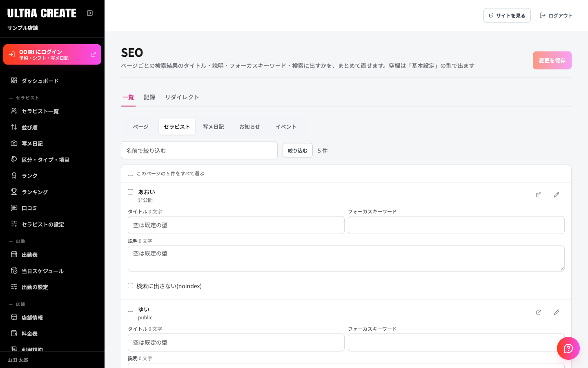Click the 当日スケジュール clock-calendar icon
588x368 pixels.
tap(14, 271)
